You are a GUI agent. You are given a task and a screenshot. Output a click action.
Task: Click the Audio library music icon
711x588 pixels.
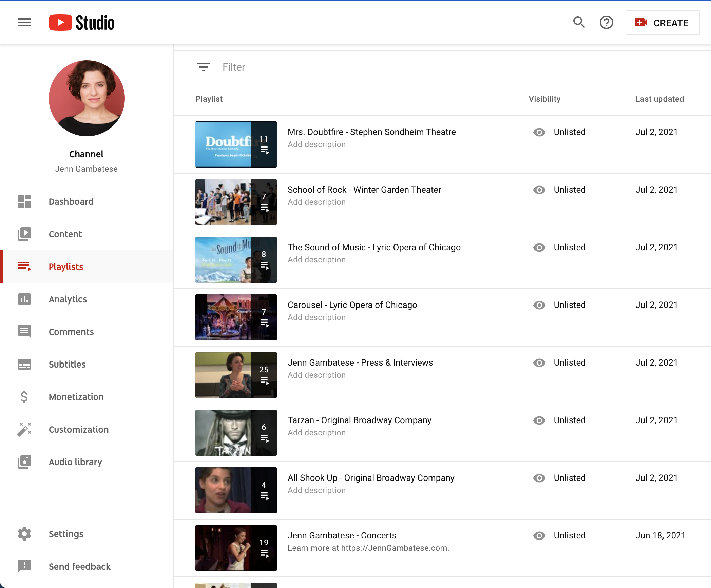(24, 462)
